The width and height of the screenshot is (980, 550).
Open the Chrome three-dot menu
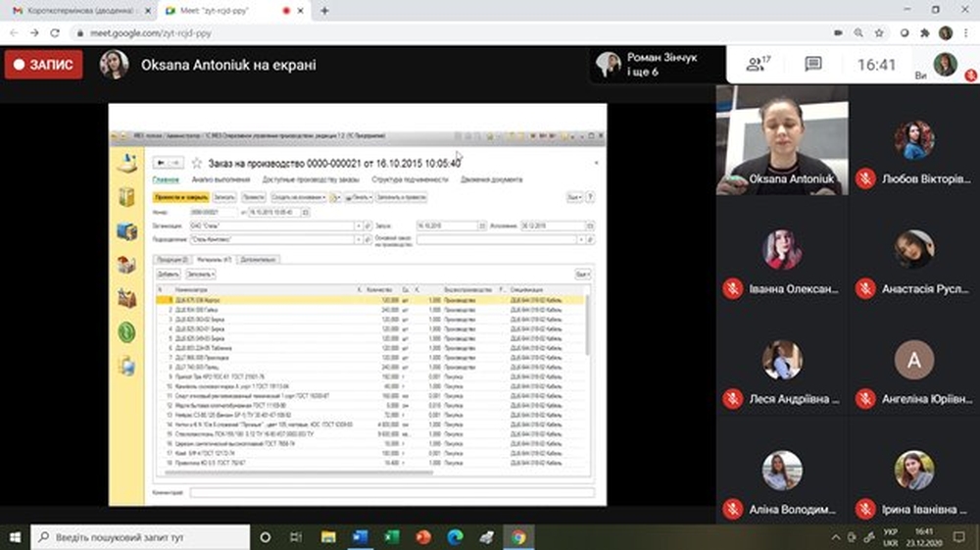pyautogui.click(x=967, y=32)
